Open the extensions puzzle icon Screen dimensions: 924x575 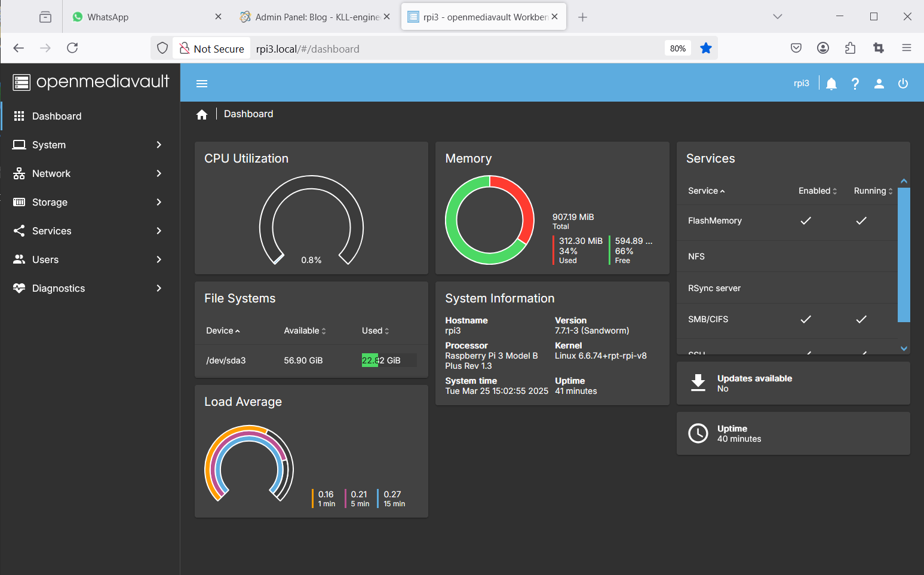(x=851, y=48)
